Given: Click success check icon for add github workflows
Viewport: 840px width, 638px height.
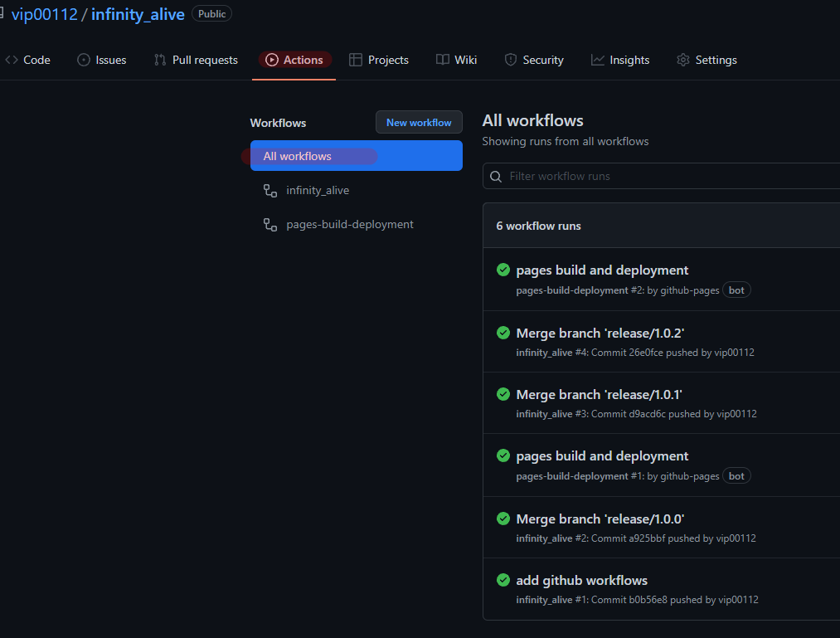Looking at the screenshot, I should pyautogui.click(x=503, y=580).
